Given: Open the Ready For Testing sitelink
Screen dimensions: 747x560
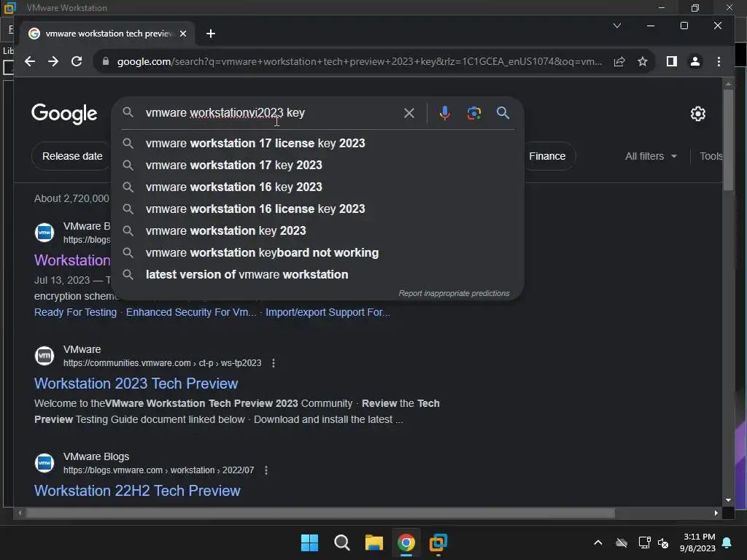Looking at the screenshot, I should tap(75, 312).
